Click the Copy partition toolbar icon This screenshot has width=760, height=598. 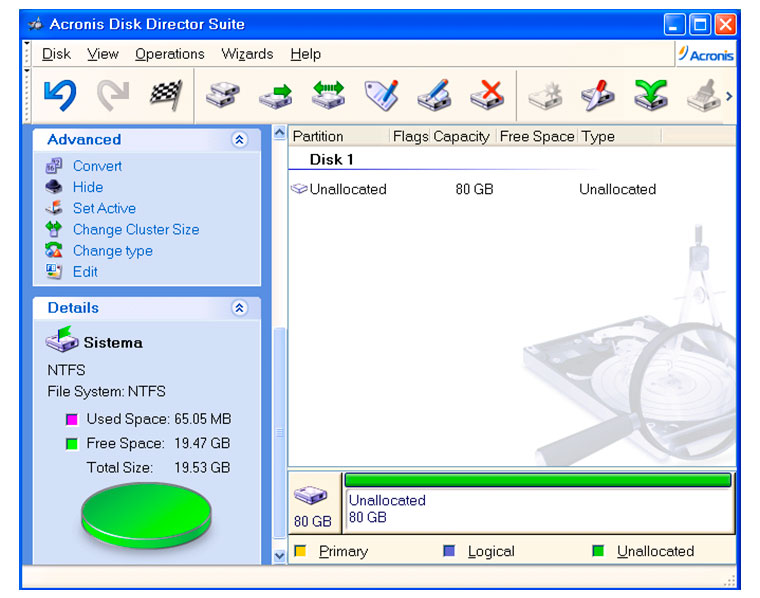pos(222,95)
